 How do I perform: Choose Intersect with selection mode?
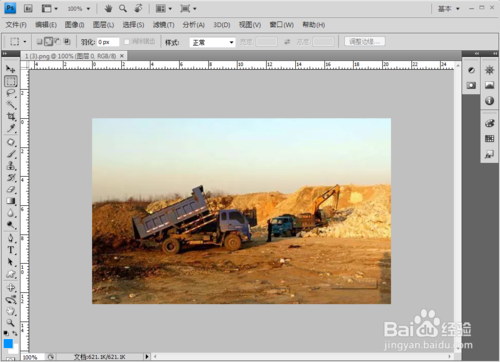point(67,41)
